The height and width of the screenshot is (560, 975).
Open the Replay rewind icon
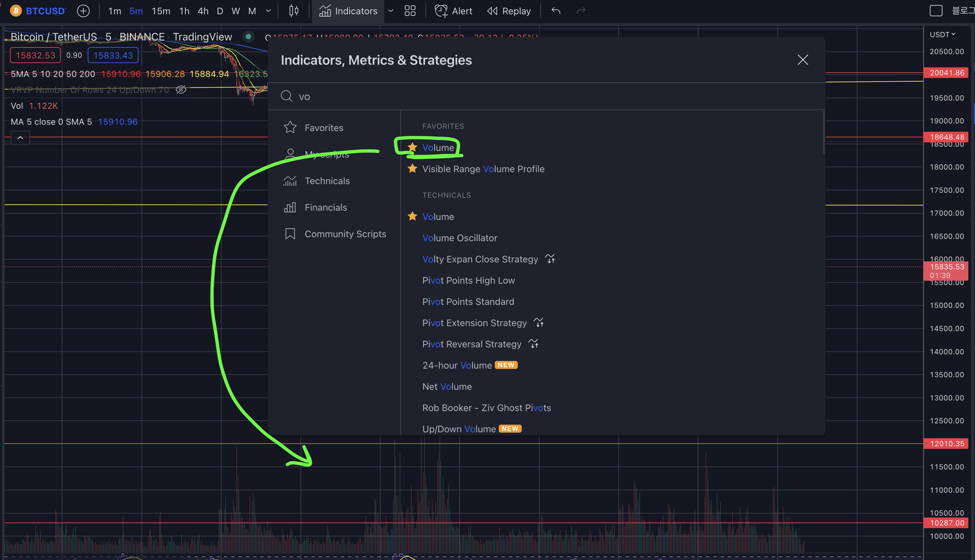tap(492, 11)
